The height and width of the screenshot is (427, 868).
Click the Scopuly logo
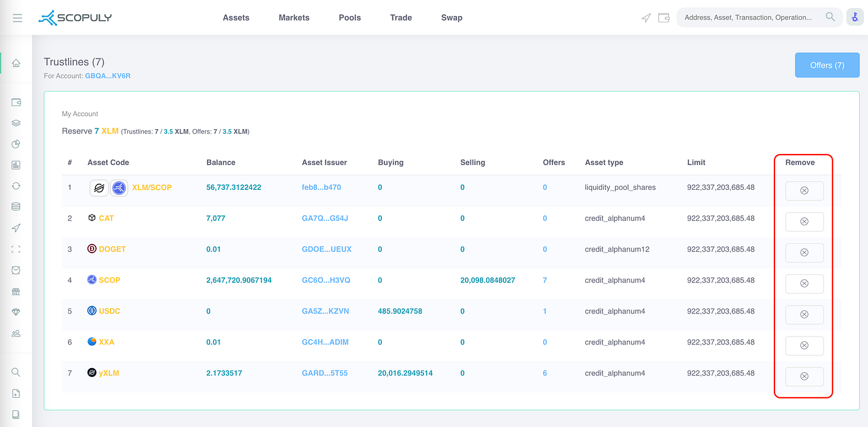click(74, 18)
